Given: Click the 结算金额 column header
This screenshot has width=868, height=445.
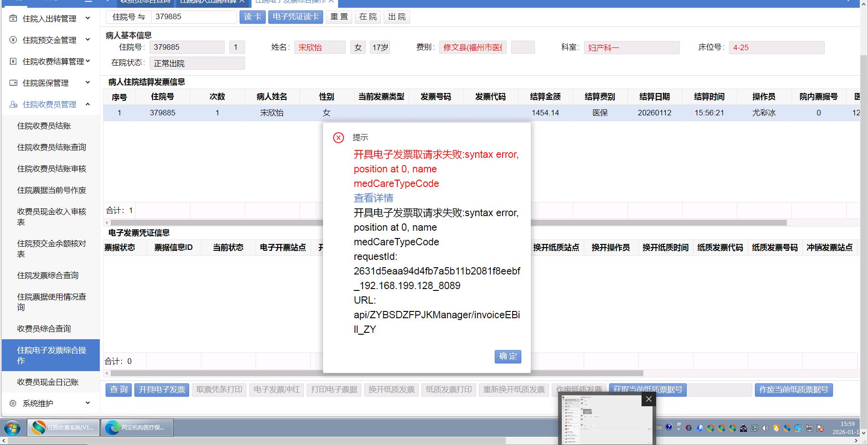Looking at the screenshot, I should [545, 97].
